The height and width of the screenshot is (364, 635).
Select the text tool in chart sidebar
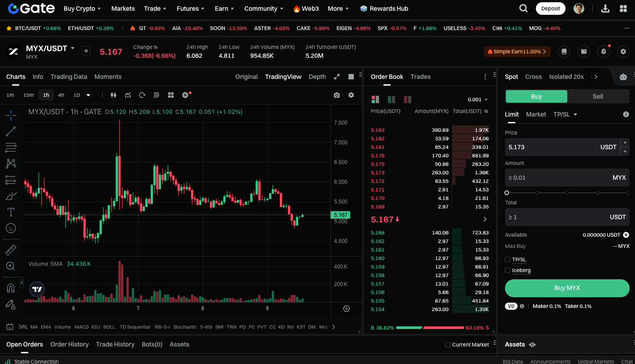tap(11, 212)
